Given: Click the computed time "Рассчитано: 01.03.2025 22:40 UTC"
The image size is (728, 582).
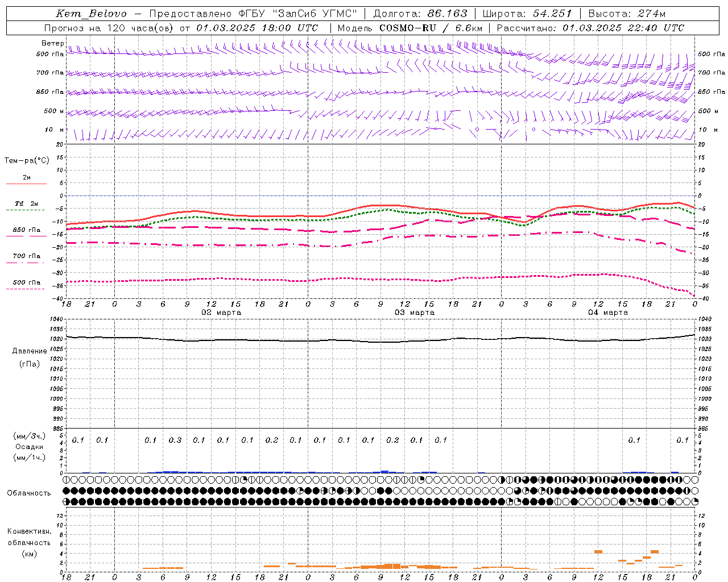Looking at the screenshot, I should tap(590, 28).
